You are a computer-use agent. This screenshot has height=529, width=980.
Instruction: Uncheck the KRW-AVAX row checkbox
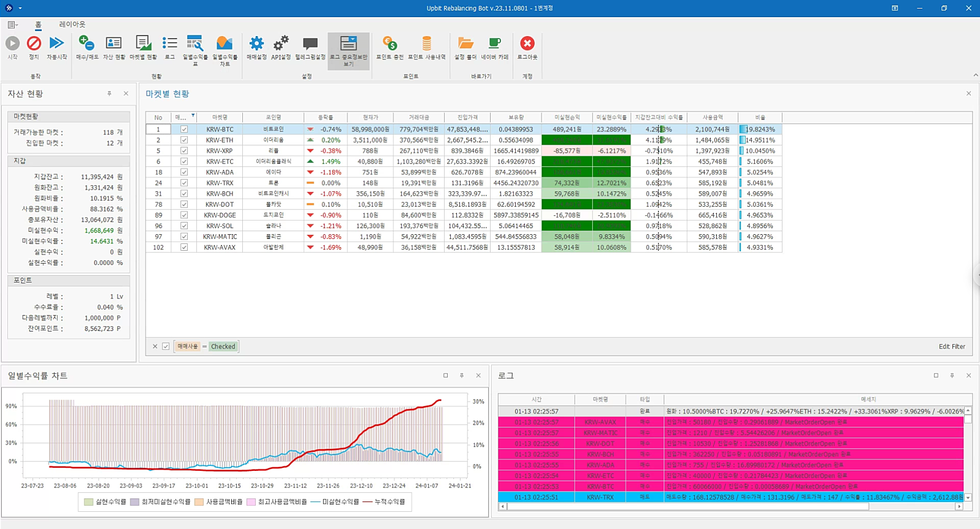184,248
